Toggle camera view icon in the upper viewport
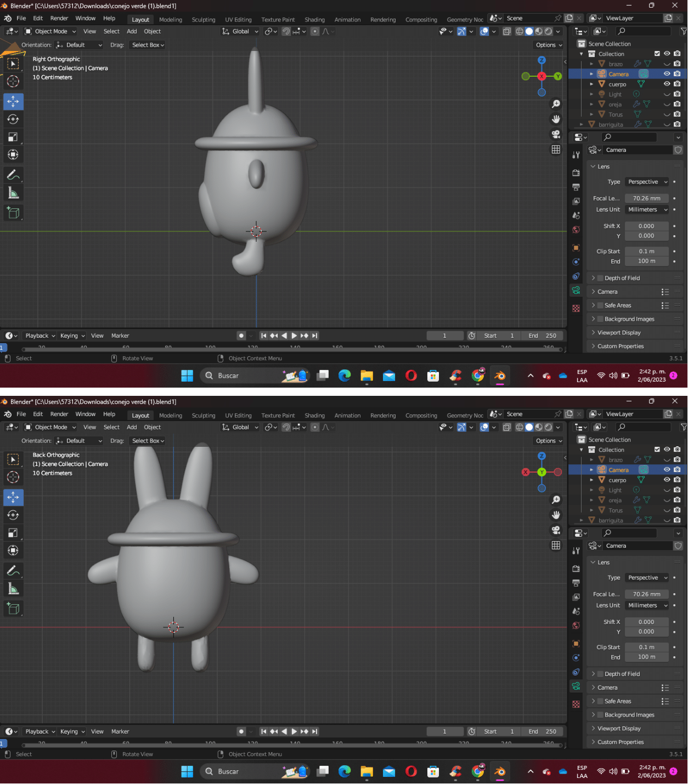 pos(556,134)
